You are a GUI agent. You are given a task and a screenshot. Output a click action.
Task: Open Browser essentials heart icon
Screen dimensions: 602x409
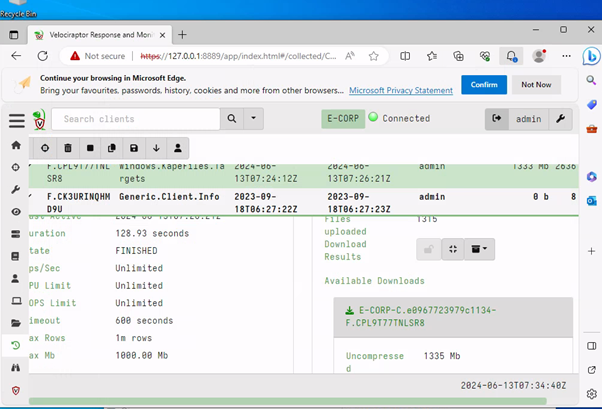tap(485, 56)
